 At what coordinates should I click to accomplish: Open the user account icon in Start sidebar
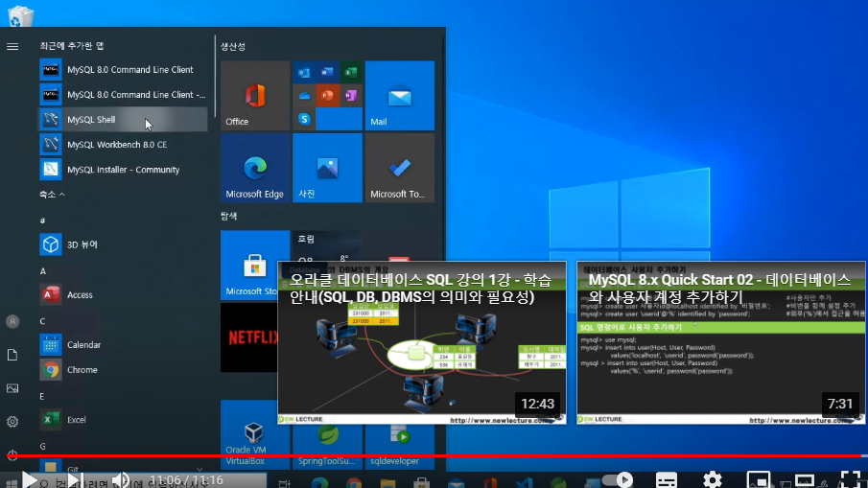[12, 321]
